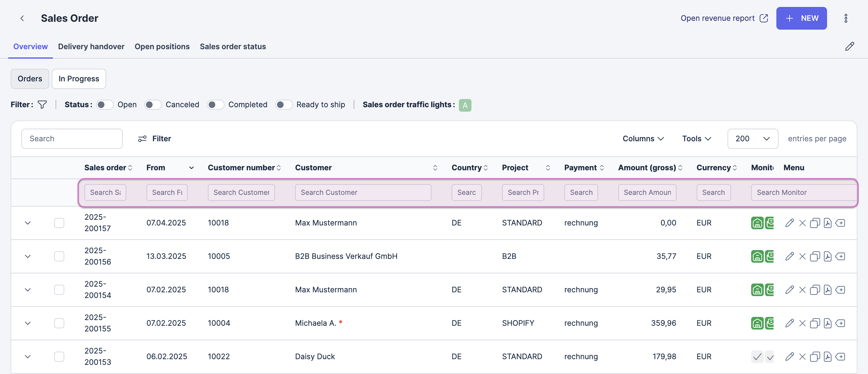Image resolution: width=868 pixels, height=374 pixels.
Task: Add label tag to order 2025-200153
Action: pyautogui.click(x=840, y=356)
